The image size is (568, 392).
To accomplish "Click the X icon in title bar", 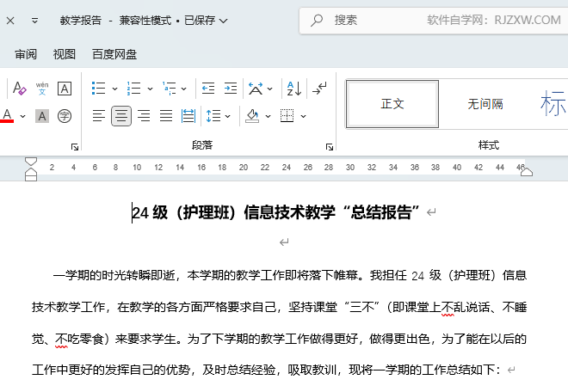I will pos(10,21).
